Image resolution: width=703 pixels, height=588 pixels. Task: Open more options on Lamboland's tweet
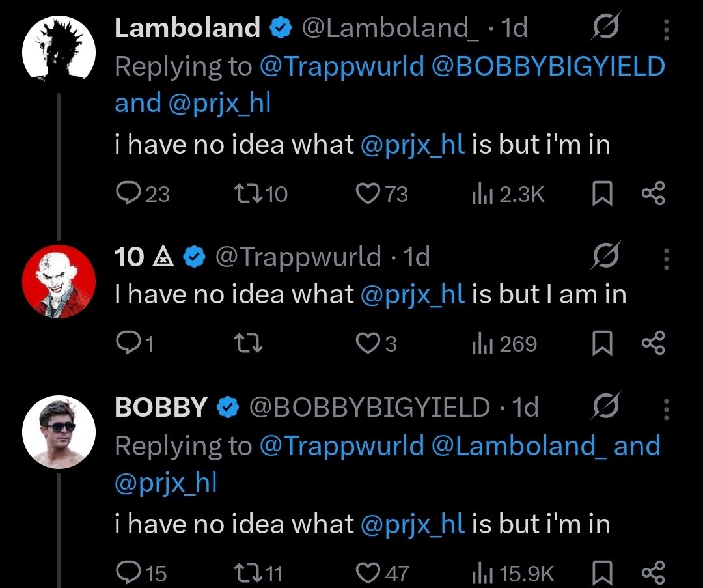[667, 29]
